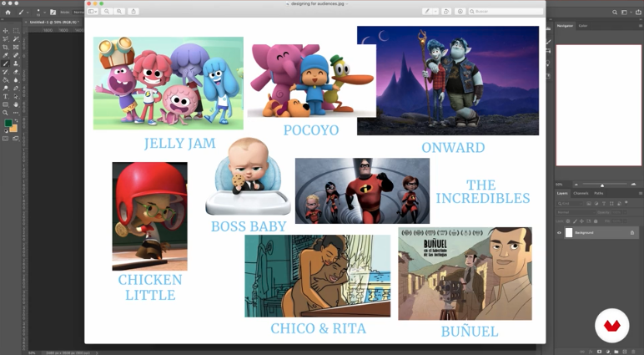Switch to the Layers tab
The image size is (644, 355).
tap(562, 193)
